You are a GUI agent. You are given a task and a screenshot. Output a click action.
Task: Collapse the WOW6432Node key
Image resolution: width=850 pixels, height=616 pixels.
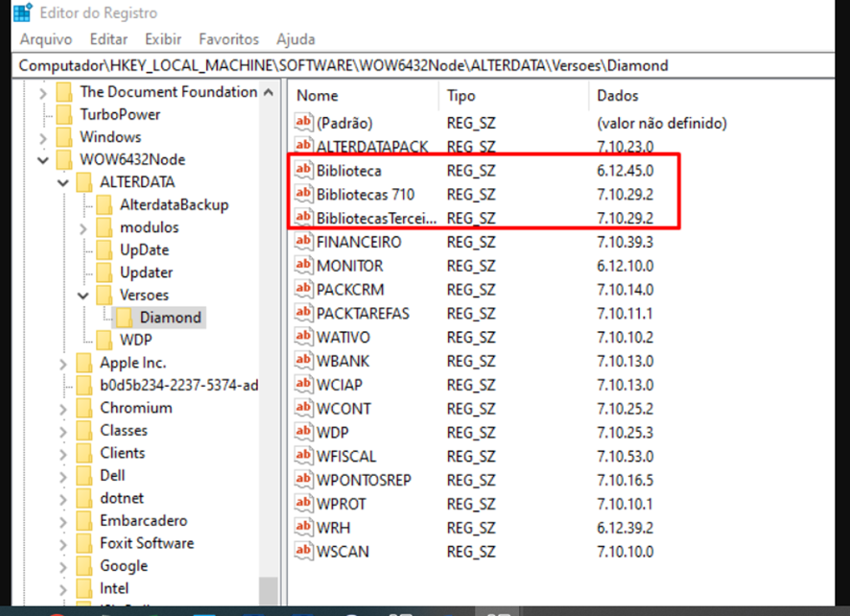(43, 160)
